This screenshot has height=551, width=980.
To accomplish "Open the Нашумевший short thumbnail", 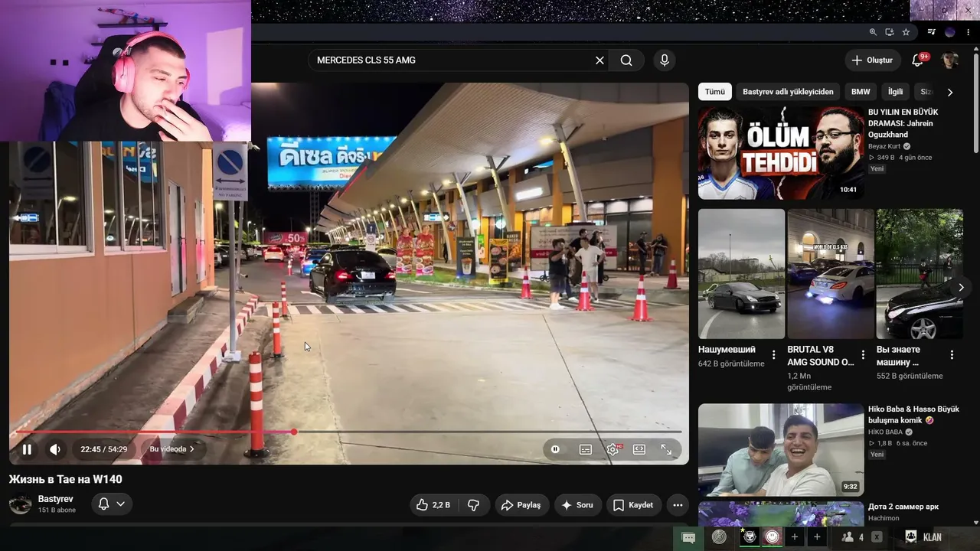I will click(741, 273).
